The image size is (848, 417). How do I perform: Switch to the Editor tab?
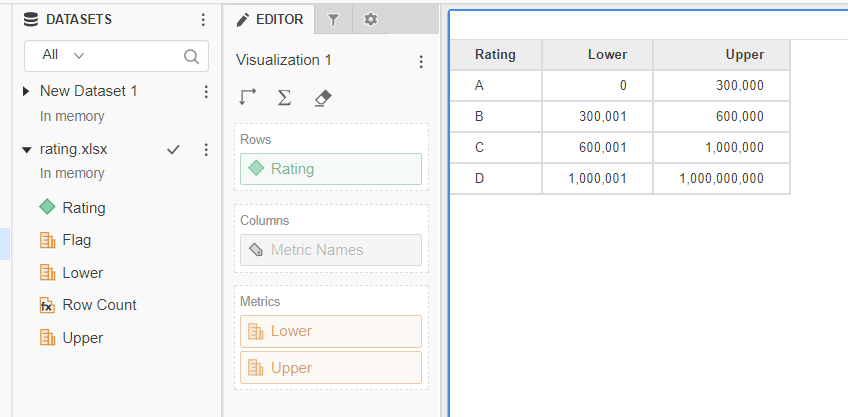269,19
